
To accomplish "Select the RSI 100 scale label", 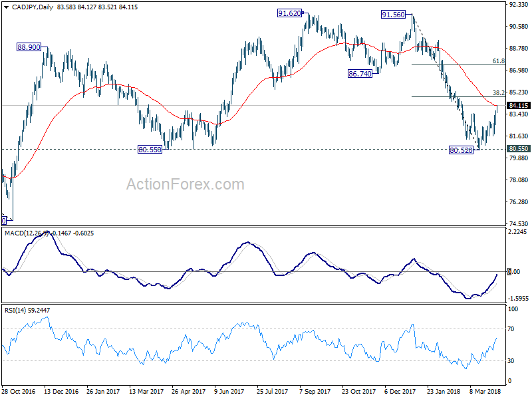I will (513, 309).
